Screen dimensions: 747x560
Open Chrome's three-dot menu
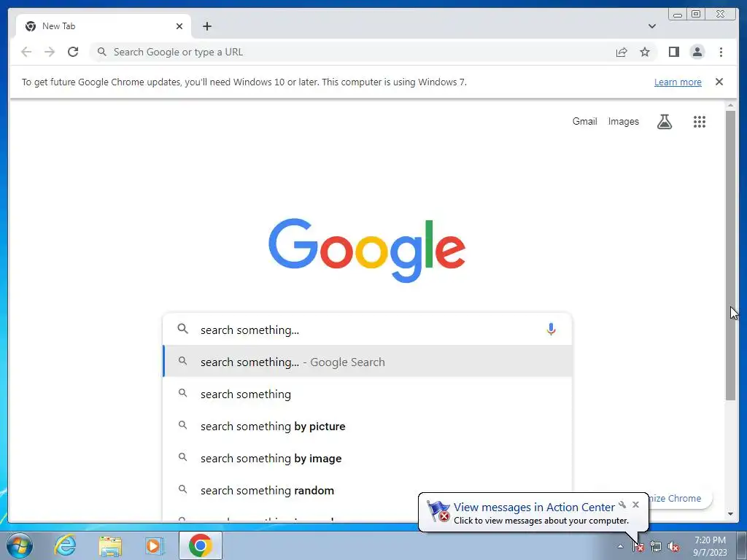(x=721, y=52)
